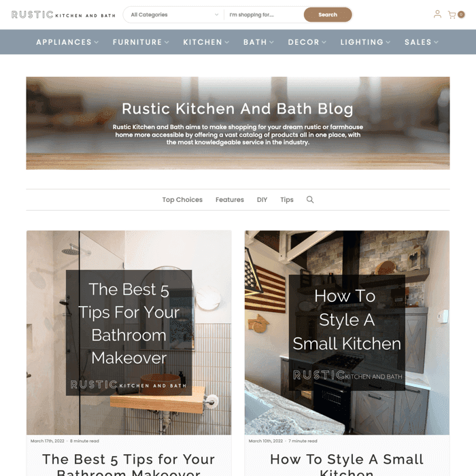The width and height of the screenshot is (476, 476).
Task: Click the cart item count badge
Action: point(461,14)
